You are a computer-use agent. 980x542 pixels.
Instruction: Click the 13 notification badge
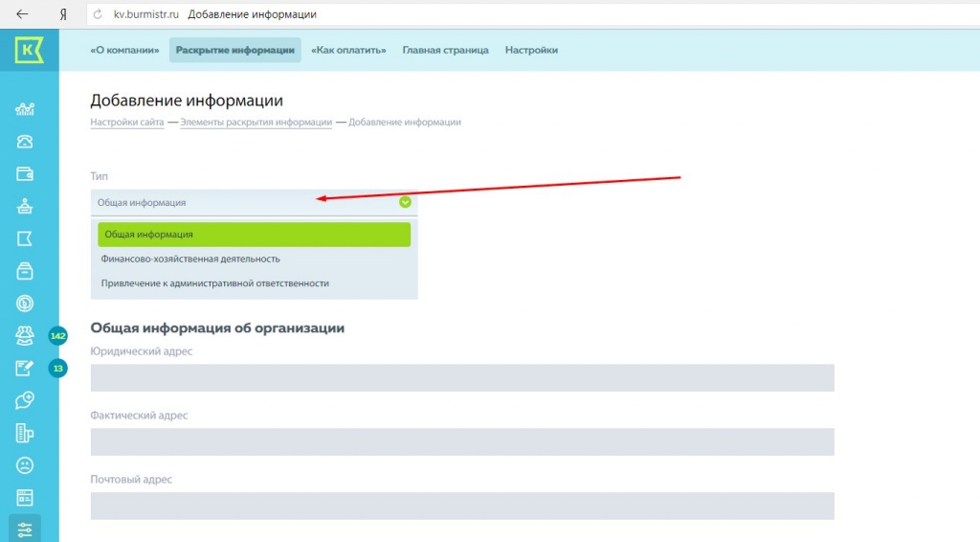tap(58, 369)
